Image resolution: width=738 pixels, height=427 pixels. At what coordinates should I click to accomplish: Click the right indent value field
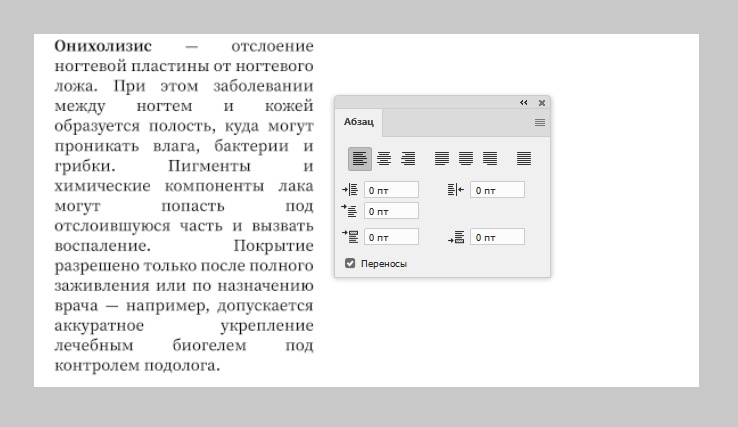(x=497, y=190)
